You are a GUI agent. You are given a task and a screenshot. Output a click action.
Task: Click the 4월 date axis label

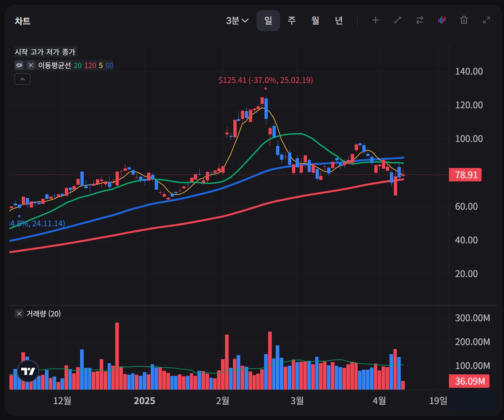click(379, 401)
